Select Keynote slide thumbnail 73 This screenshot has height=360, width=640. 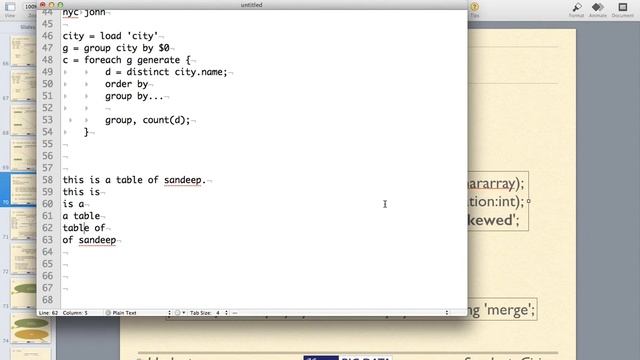(24, 294)
